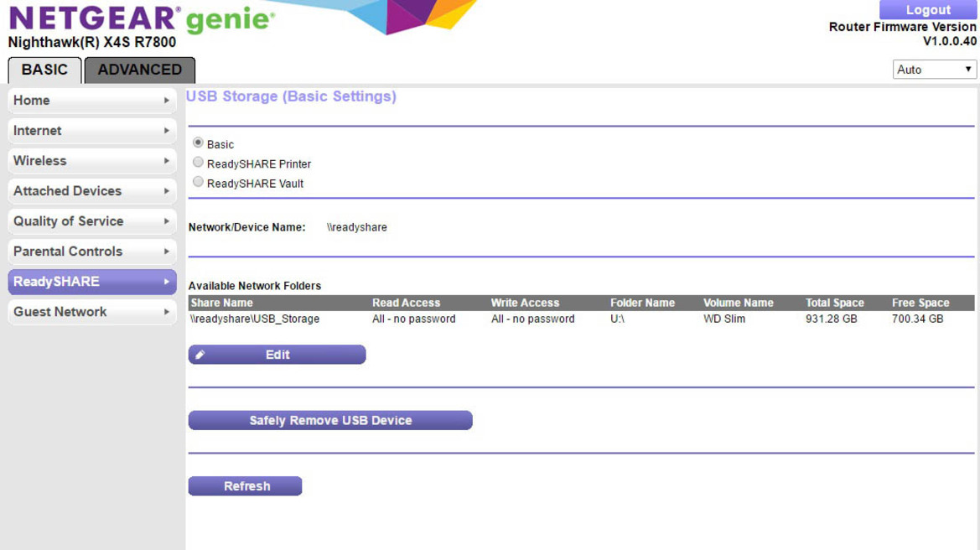Open the ReadySHARE menu item

pos(92,282)
